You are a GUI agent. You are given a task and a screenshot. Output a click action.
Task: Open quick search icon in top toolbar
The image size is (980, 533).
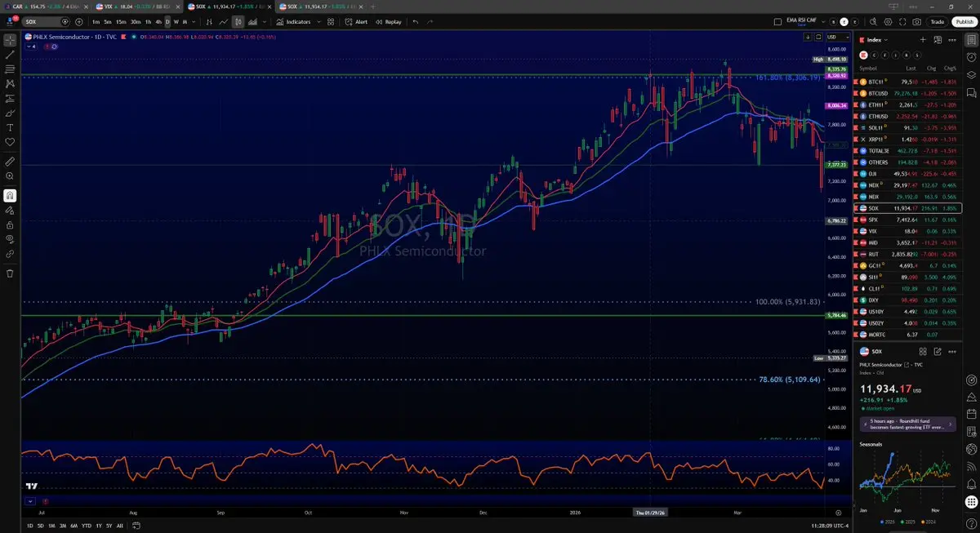873,21
